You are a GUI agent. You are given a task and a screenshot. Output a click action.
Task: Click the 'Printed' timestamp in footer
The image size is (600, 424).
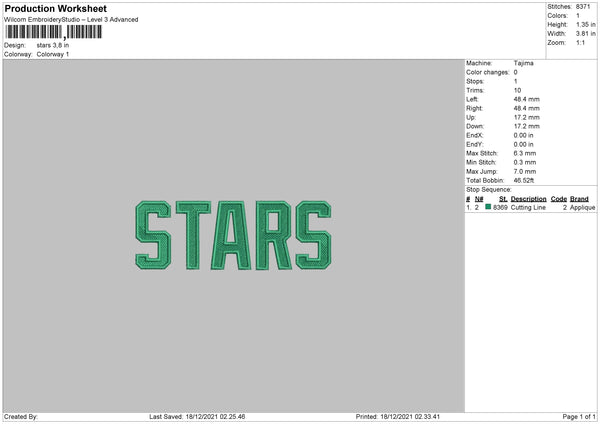(398, 417)
